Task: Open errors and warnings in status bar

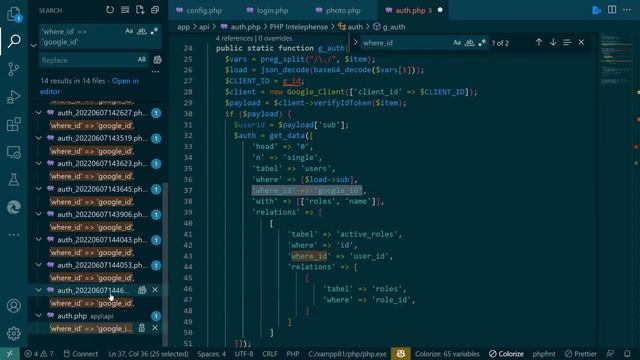Action: (x=39, y=353)
